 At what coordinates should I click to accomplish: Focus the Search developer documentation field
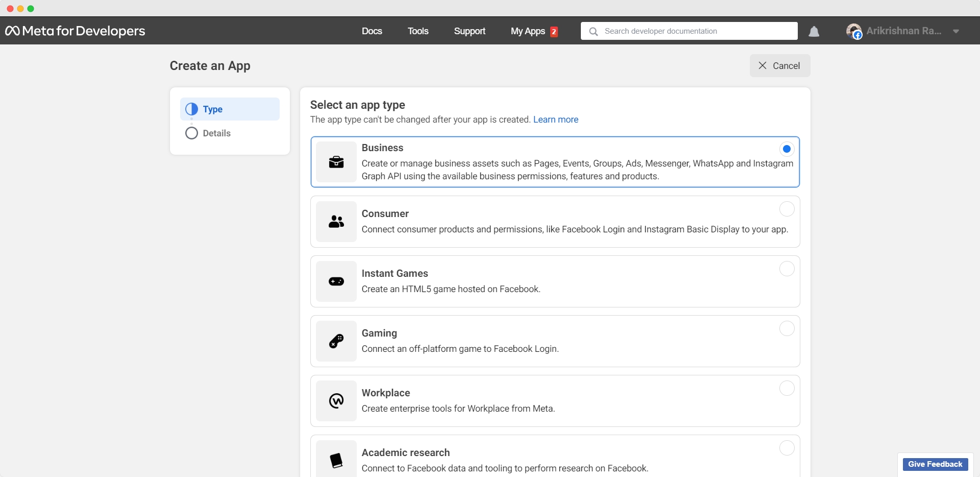689,31
